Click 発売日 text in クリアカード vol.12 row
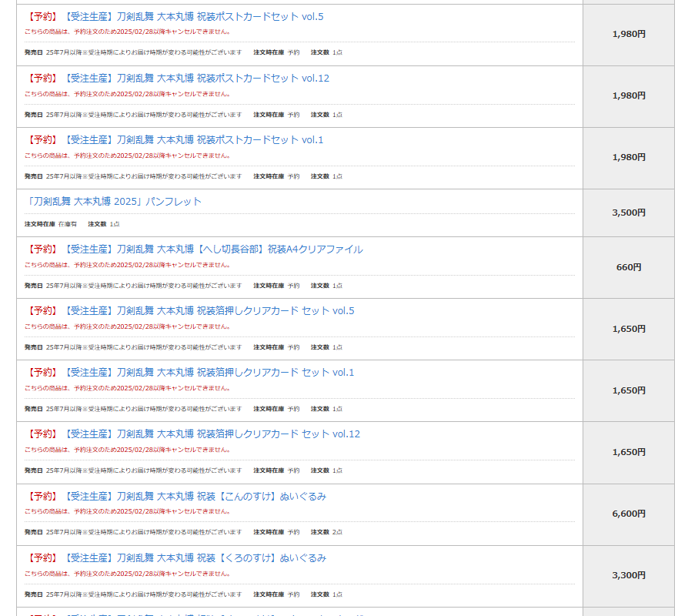Image resolution: width=678 pixels, height=616 pixels. click(x=133, y=470)
